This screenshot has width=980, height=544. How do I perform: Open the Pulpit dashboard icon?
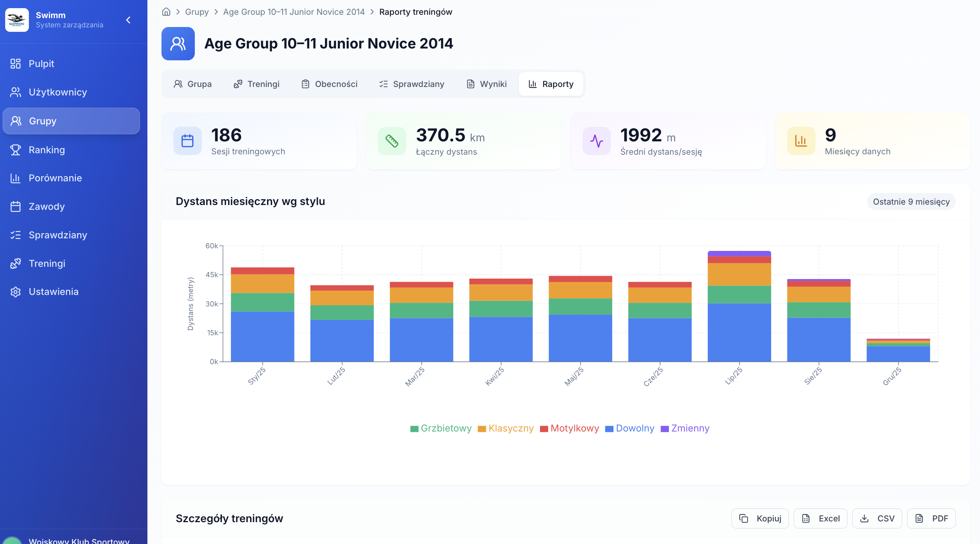click(16, 64)
